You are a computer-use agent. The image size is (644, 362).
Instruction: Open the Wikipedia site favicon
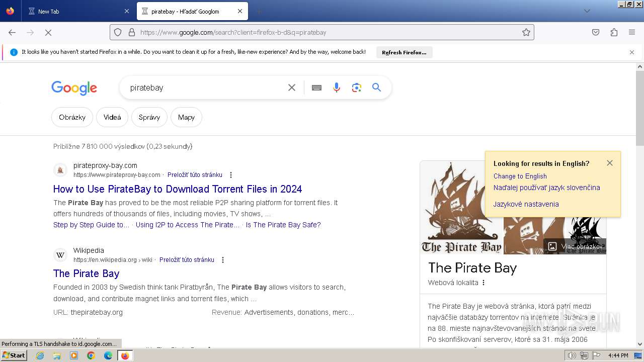point(60,255)
